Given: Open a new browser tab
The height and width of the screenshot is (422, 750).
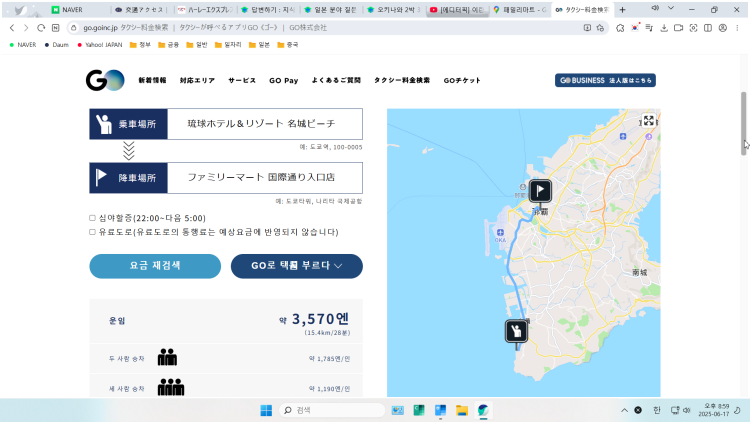Looking at the screenshot, I should click(x=622, y=10).
